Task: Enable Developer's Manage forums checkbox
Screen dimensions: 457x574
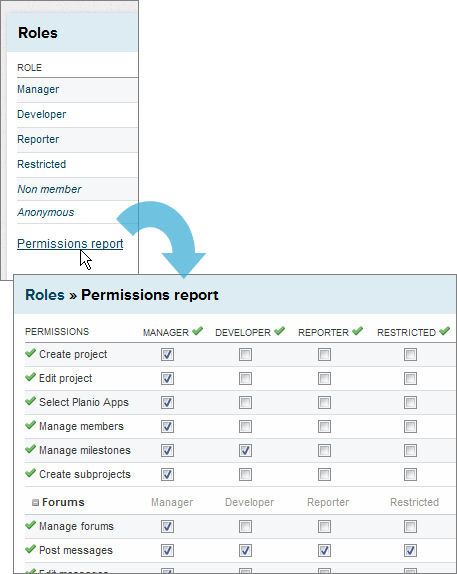Action: tap(245, 526)
